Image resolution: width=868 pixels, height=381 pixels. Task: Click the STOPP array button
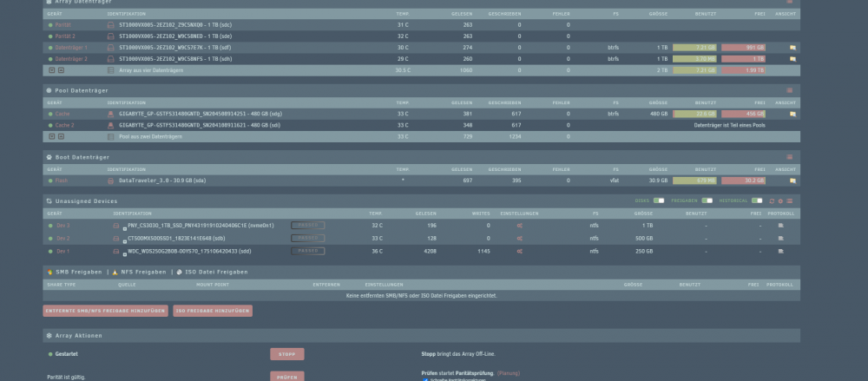[x=286, y=354]
